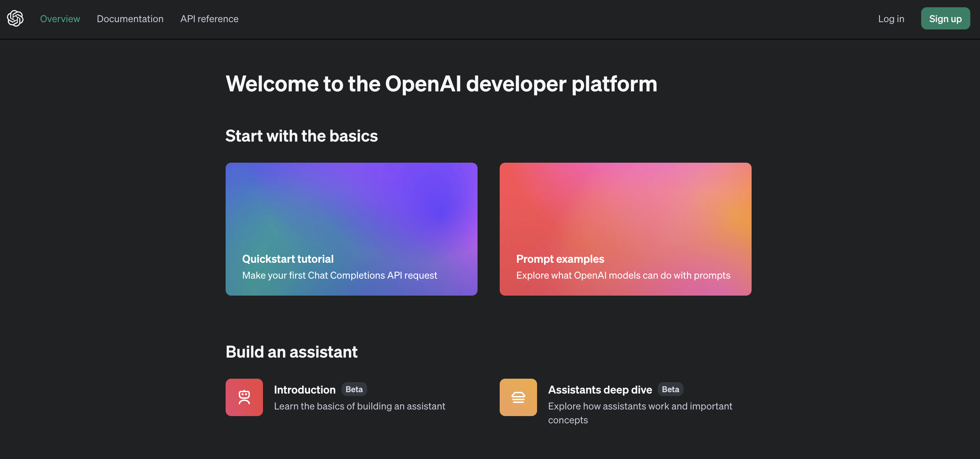Click the Assistants deep dive title

click(600, 389)
